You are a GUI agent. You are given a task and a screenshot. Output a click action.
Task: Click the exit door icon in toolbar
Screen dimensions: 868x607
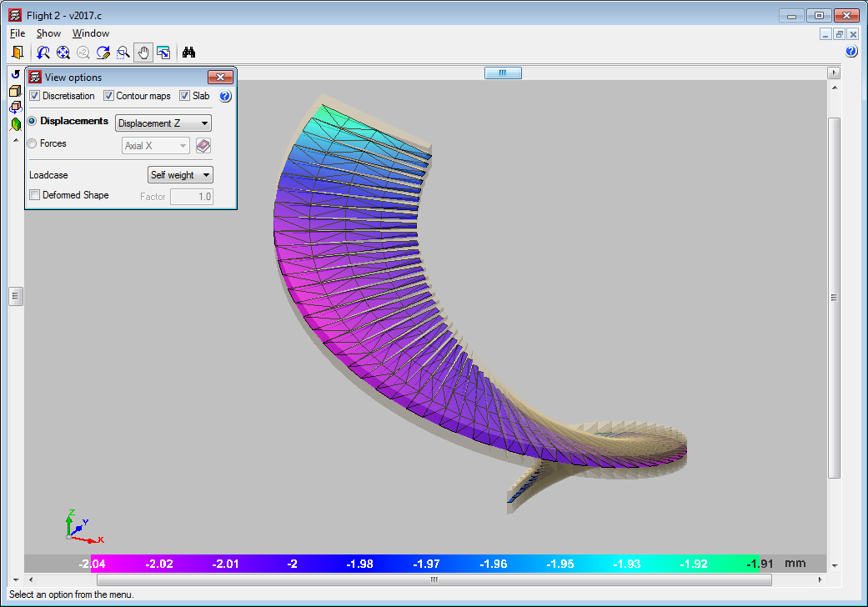pyautogui.click(x=17, y=53)
